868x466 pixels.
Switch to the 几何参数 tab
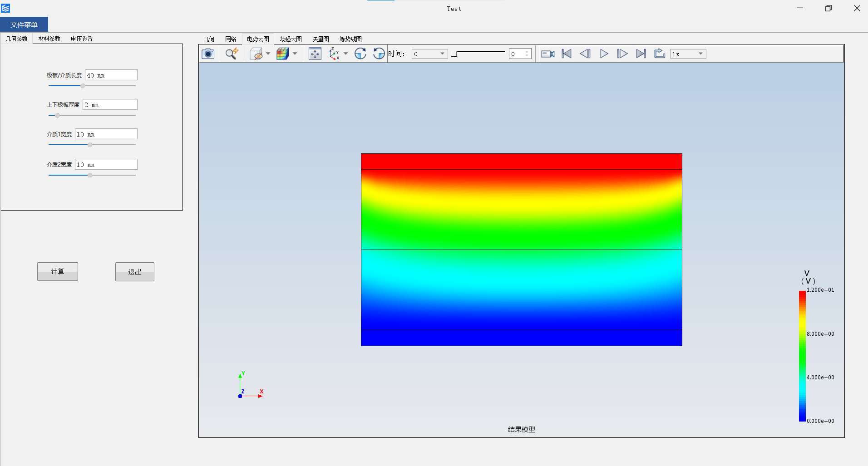[17, 39]
